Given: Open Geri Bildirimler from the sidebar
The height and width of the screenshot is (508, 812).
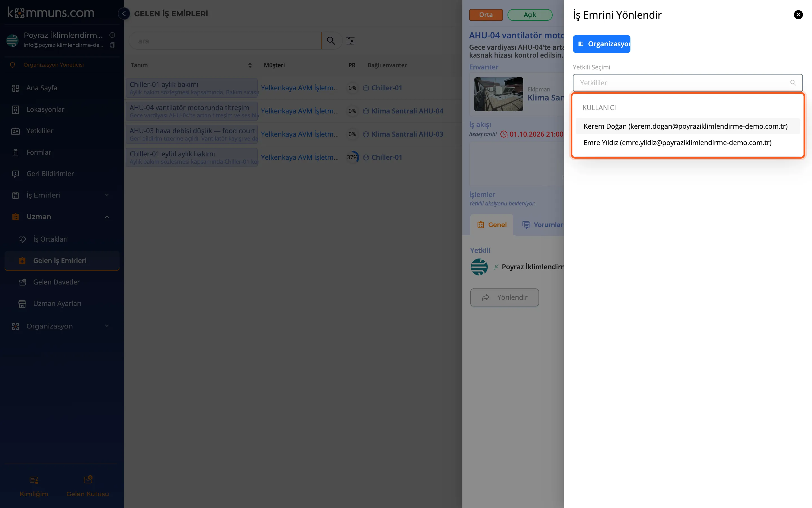Looking at the screenshot, I should pyautogui.click(x=62, y=174).
